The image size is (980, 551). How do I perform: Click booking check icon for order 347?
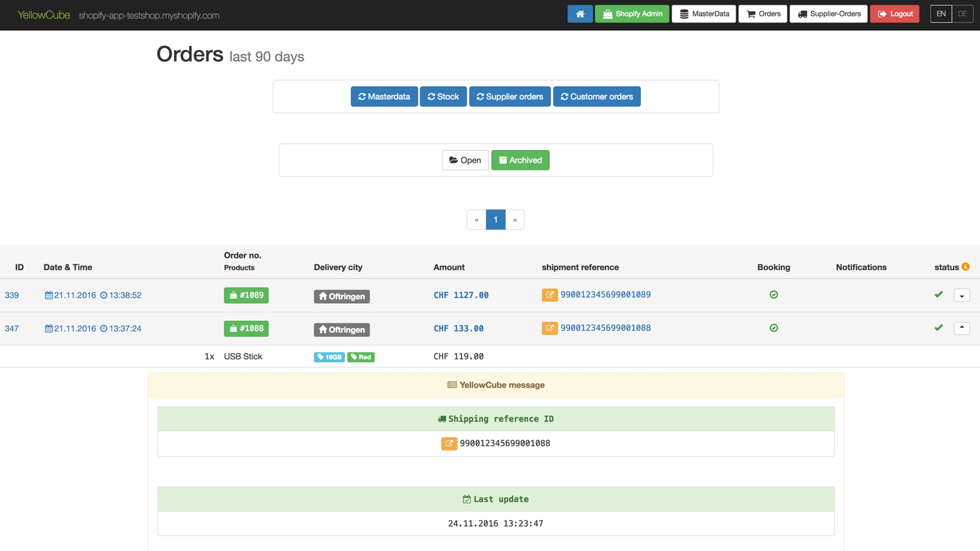pyautogui.click(x=774, y=328)
